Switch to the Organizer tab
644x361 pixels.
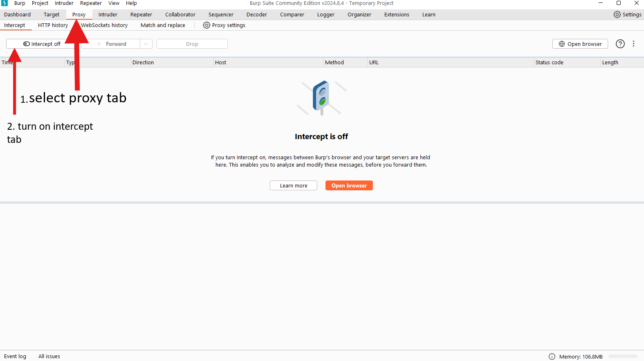359,14
